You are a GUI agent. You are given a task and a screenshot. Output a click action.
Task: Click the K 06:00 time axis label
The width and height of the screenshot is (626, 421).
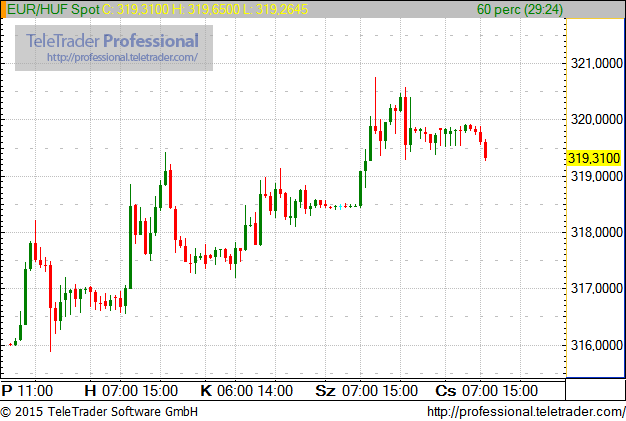tap(227, 391)
